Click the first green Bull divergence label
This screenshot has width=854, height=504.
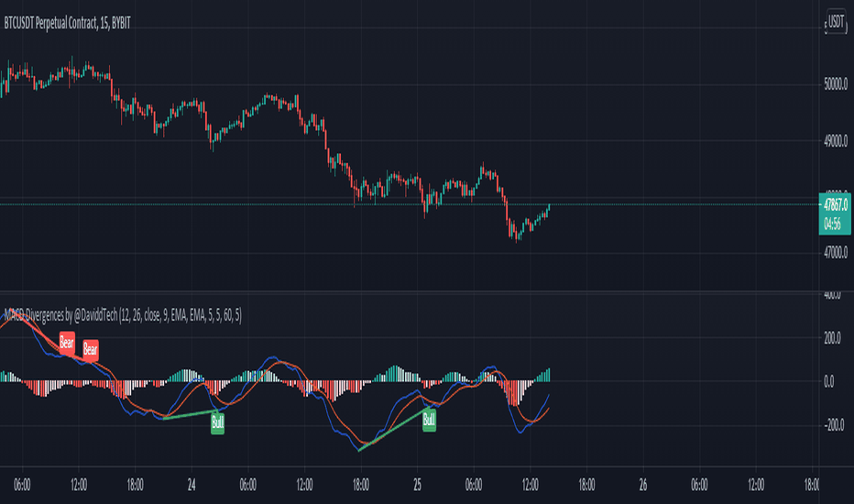pyautogui.click(x=217, y=422)
